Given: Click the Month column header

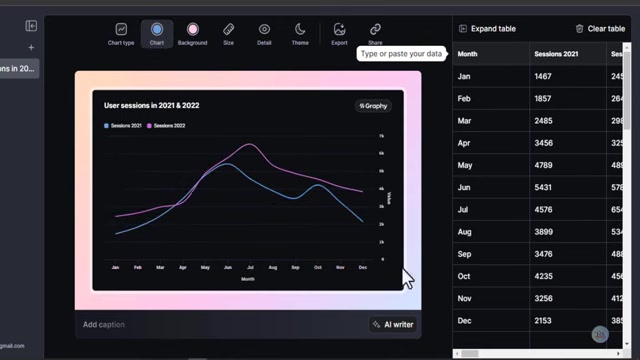Looking at the screenshot, I should pyautogui.click(x=491, y=54).
